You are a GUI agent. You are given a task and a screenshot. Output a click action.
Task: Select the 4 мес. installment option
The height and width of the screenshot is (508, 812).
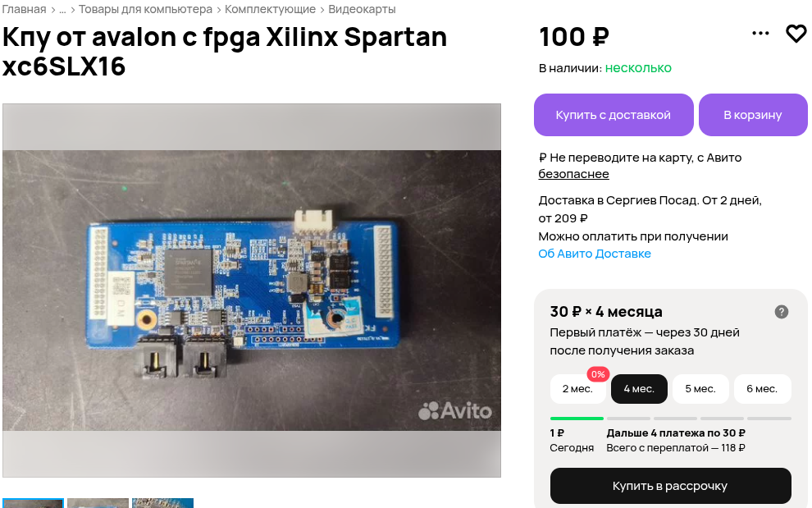pos(639,389)
